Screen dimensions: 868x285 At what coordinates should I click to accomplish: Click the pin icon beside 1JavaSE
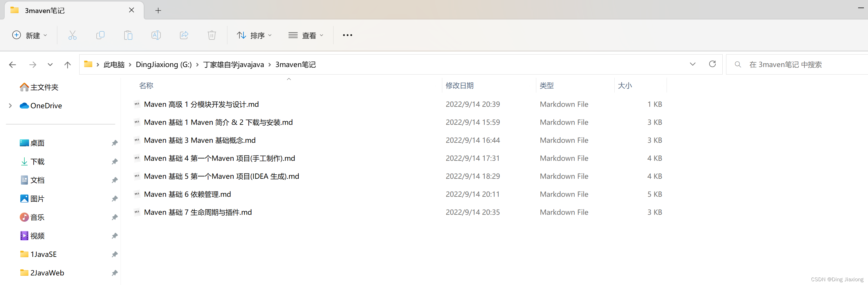click(115, 254)
